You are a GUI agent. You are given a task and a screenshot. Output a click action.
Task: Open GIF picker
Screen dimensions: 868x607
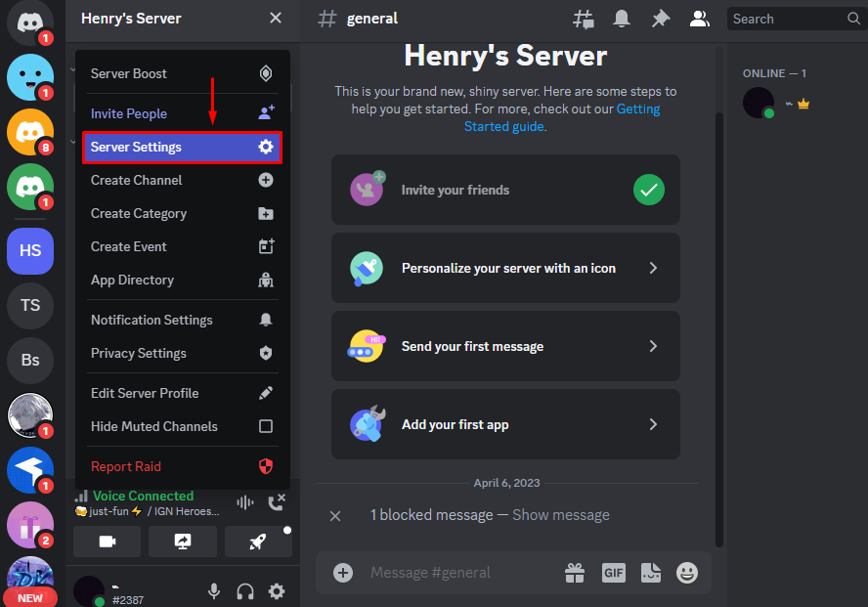click(x=613, y=573)
